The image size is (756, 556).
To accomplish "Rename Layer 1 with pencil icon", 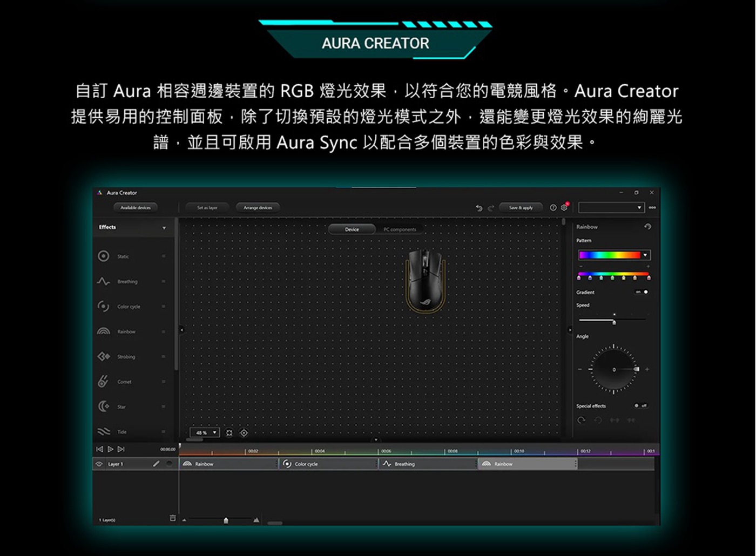I will (x=156, y=464).
